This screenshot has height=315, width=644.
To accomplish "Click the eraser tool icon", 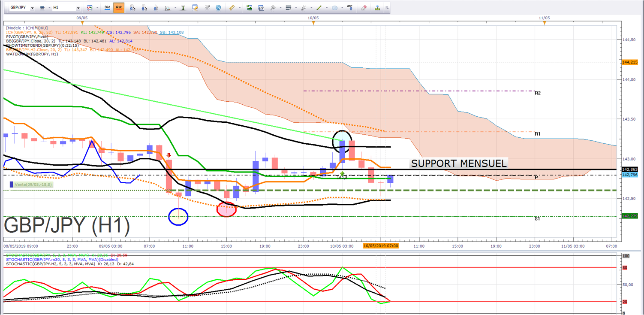I will [364, 8].
